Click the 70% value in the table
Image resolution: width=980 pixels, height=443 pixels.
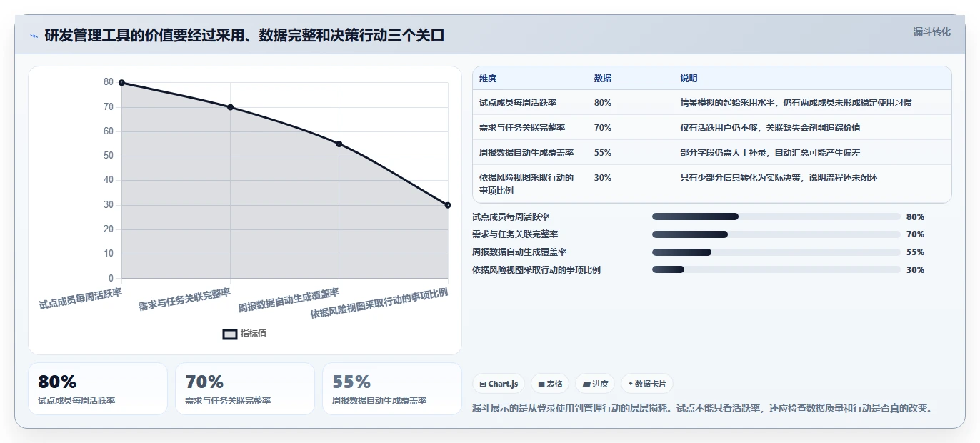602,128
